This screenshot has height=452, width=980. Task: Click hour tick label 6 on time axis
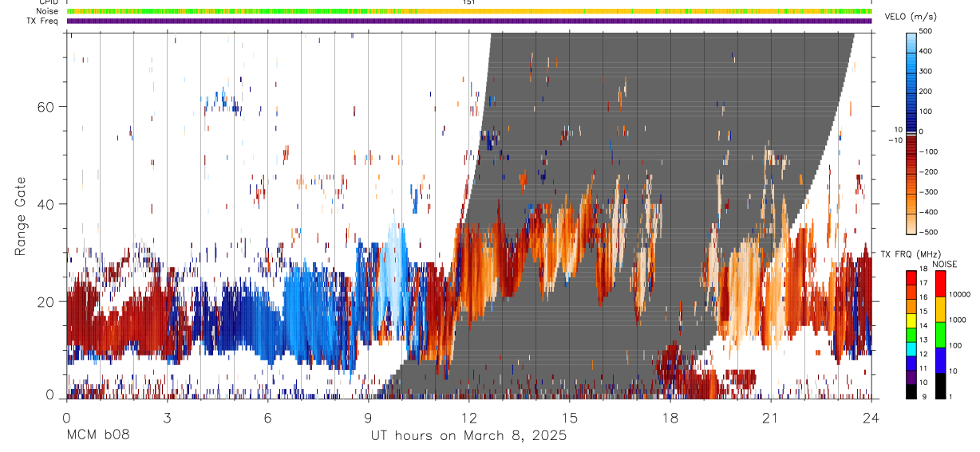coord(267,417)
